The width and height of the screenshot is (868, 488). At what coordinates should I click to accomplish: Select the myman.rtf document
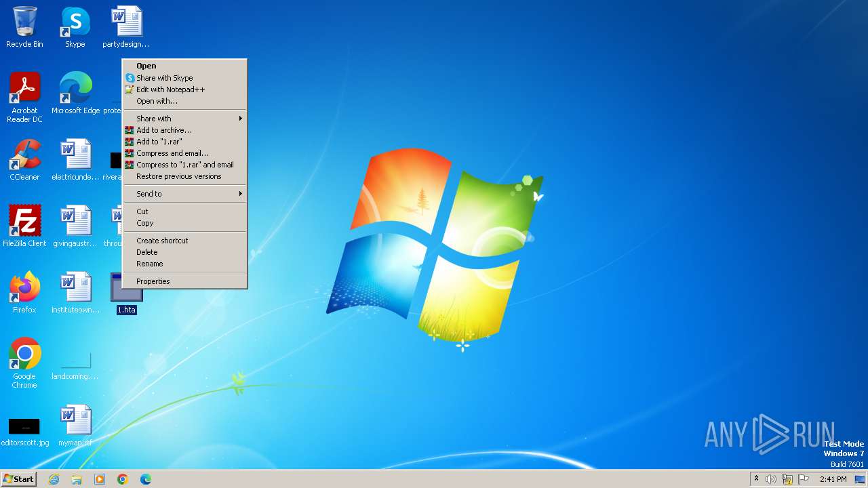(x=75, y=426)
